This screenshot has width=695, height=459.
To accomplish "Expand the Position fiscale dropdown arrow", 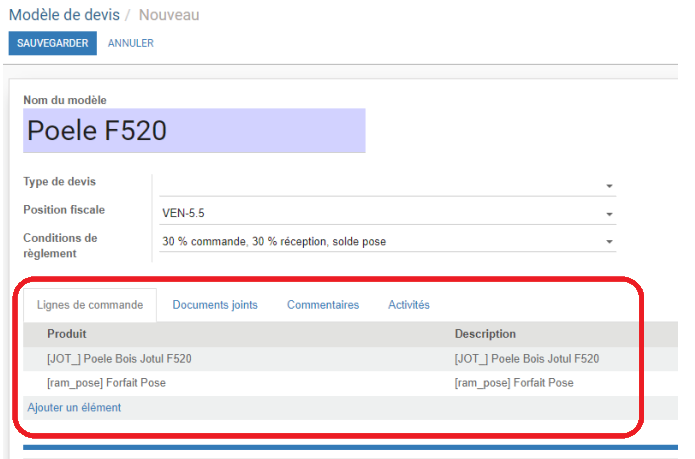I will click(609, 214).
